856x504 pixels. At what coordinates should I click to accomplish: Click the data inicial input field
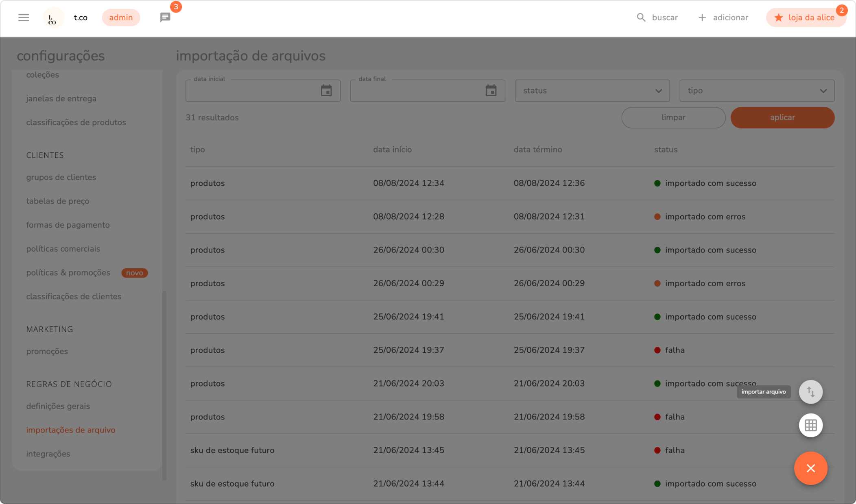tap(252, 91)
